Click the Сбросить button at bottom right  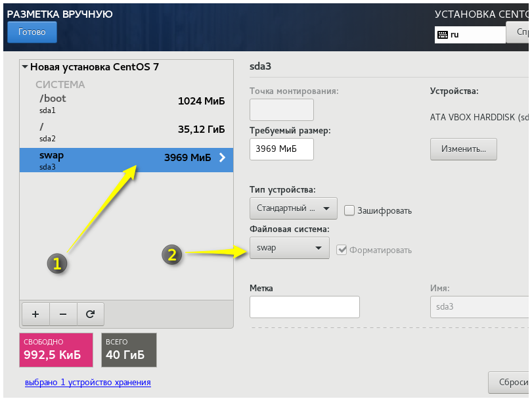point(508,383)
